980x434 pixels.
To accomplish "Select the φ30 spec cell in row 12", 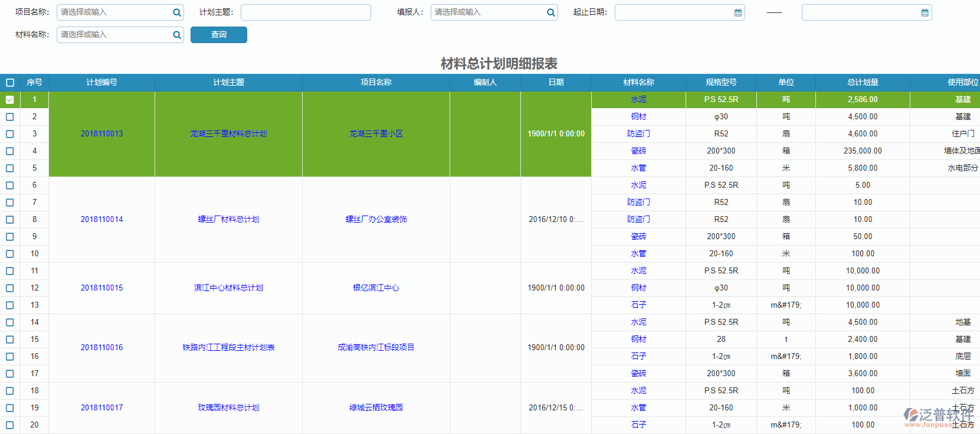I will tap(722, 288).
